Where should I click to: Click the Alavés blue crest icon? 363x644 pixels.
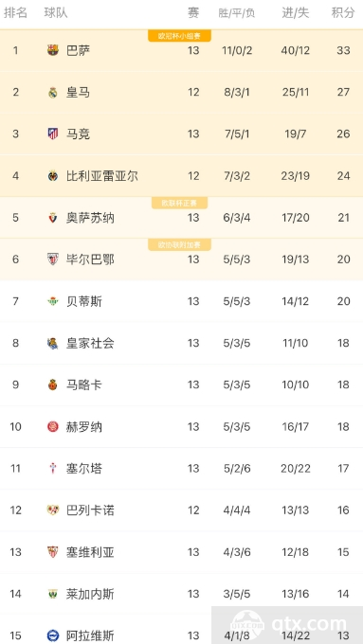(53, 635)
